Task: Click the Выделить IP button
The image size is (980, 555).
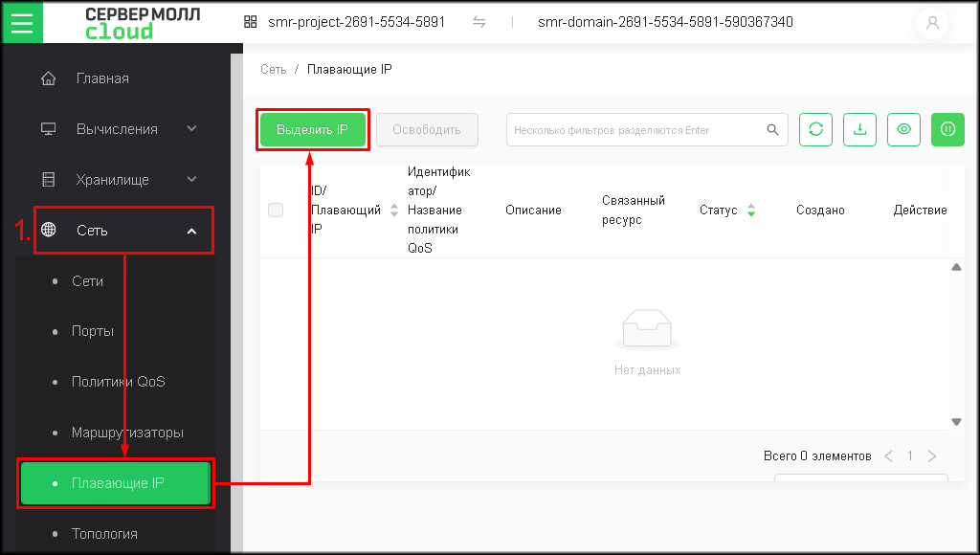Action: pyautogui.click(x=312, y=130)
